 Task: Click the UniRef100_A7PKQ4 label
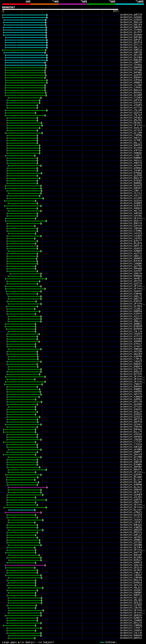[x=131, y=80]
